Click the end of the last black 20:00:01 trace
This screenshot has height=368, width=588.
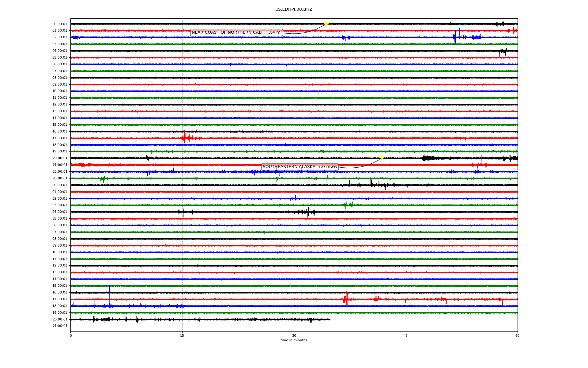(330, 319)
